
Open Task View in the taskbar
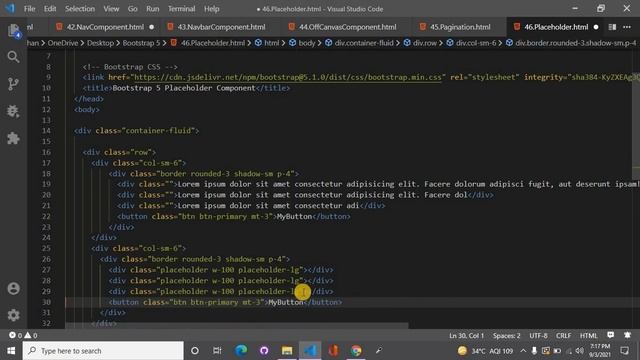point(217,351)
